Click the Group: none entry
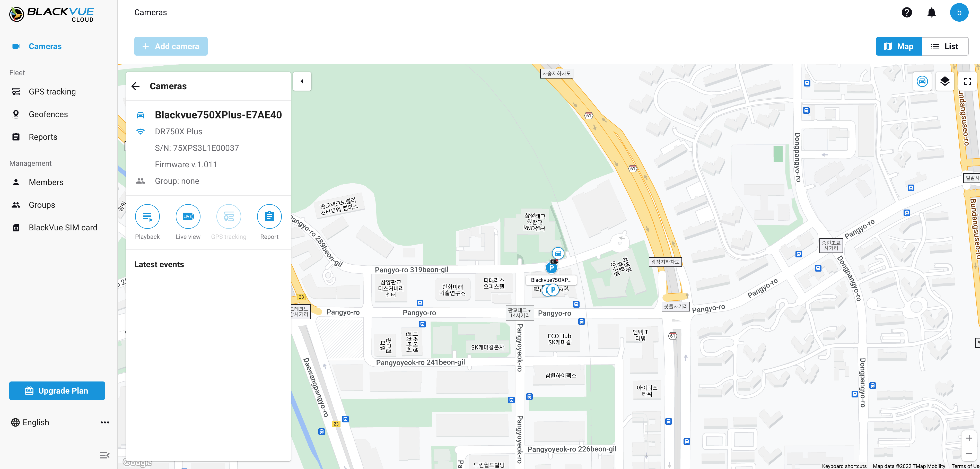Screen dimensions: 980x469 [177, 181]
